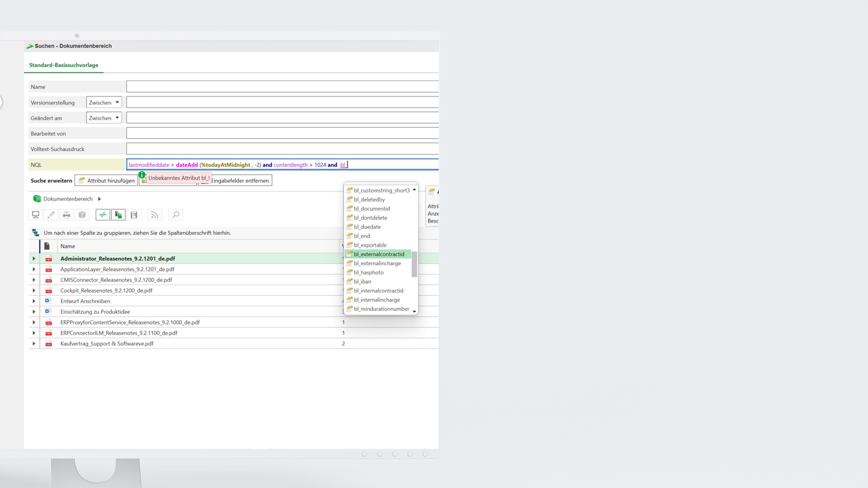Click into the Volltext-Suchausdruck input field
Viewport: 868px width, 488px height.
click(x=282, y=149)
